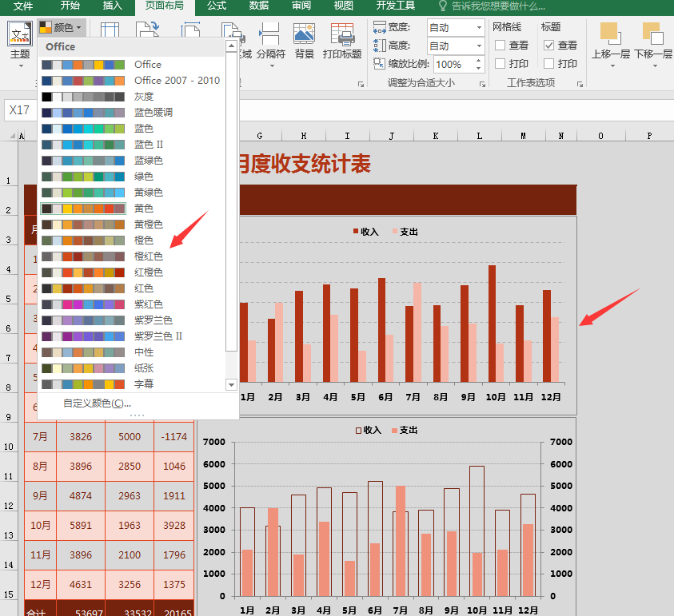
Task: Switch to the 视图 tab
Action: click(344, 6)
